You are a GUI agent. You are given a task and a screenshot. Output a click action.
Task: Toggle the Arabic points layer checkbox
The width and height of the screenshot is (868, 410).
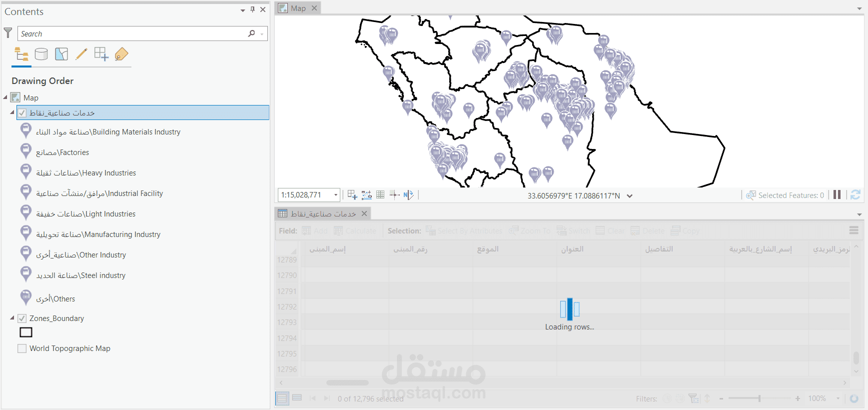pos(22,113)
